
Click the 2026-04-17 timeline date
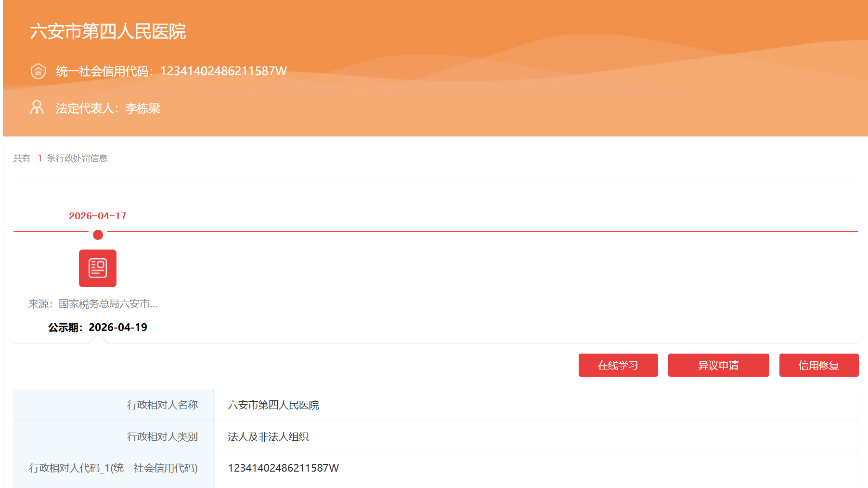98,216
